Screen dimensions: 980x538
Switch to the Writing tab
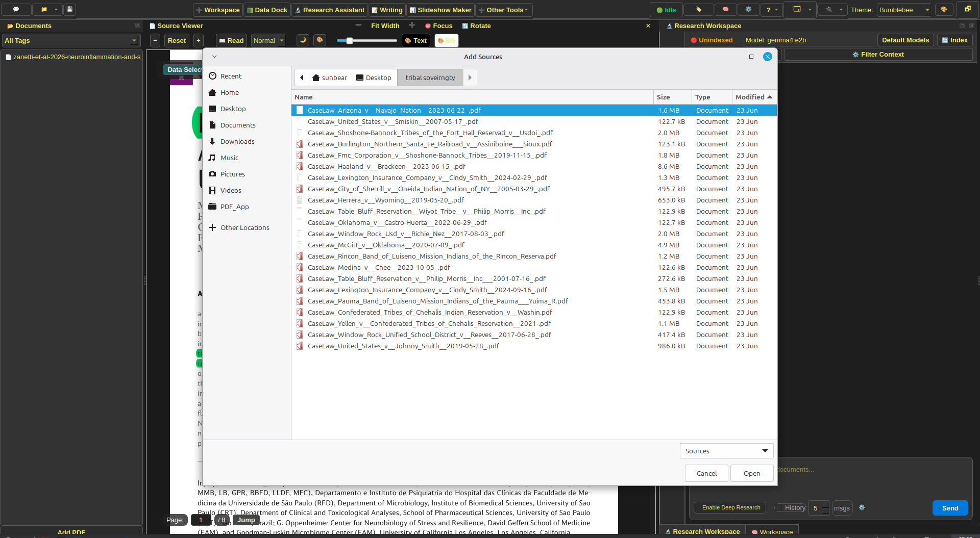tap(387, 10)
